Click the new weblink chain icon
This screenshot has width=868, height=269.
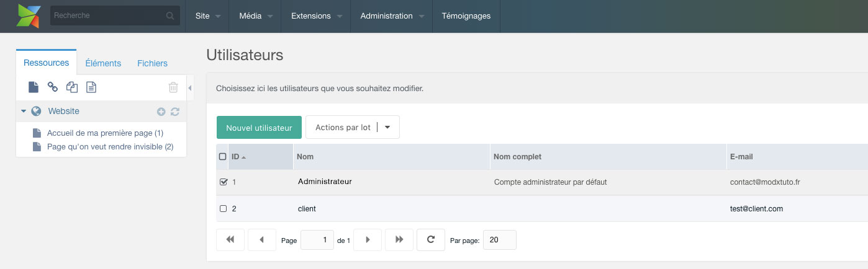[x=53, y=87]
